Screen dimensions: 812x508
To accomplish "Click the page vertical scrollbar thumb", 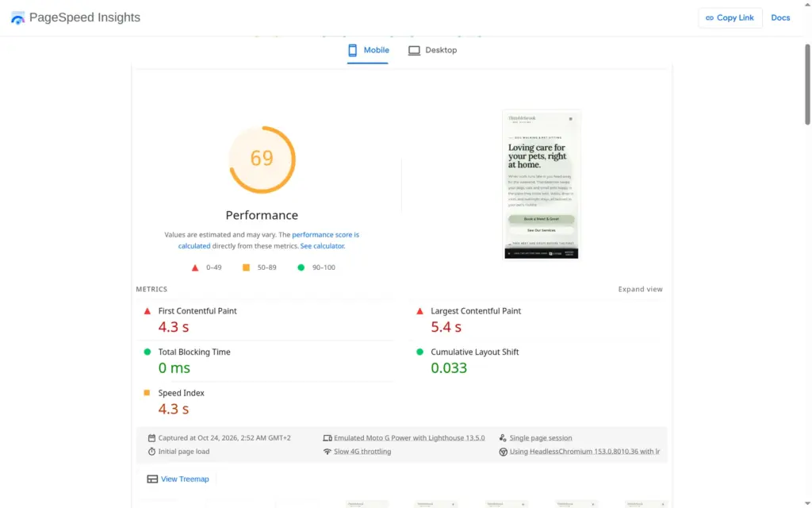I will click(807, 84).
